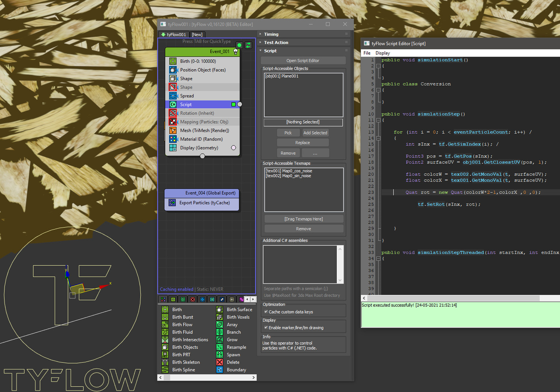Collapse code fold marker at line 14
Image resolution: width=560 pixels, height=392 pixels.
click(x=378, y=138)
